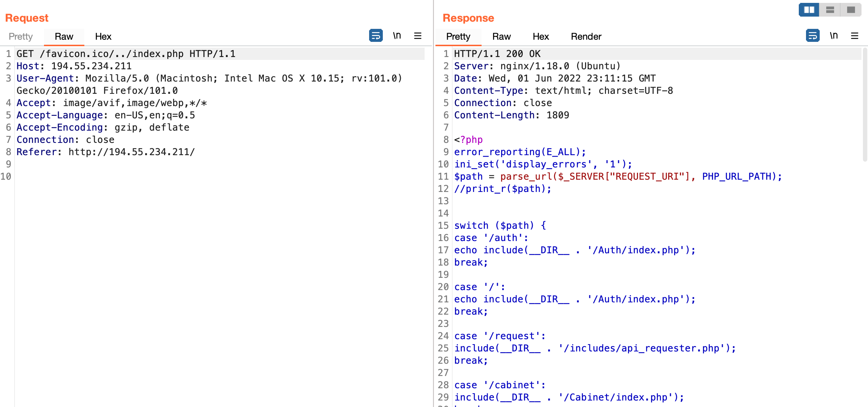
Task: Select the Response Pretty tab
Action: pos(458,36)
